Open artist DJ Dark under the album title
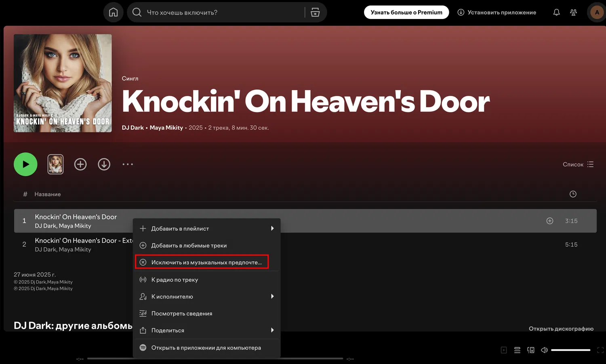This screenshot has height=364, width=606. tap(133, 128)
